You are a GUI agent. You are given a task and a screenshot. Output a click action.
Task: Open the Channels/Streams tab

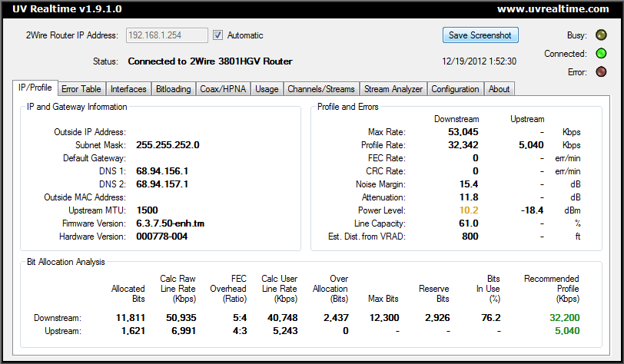tap(321, 89)
